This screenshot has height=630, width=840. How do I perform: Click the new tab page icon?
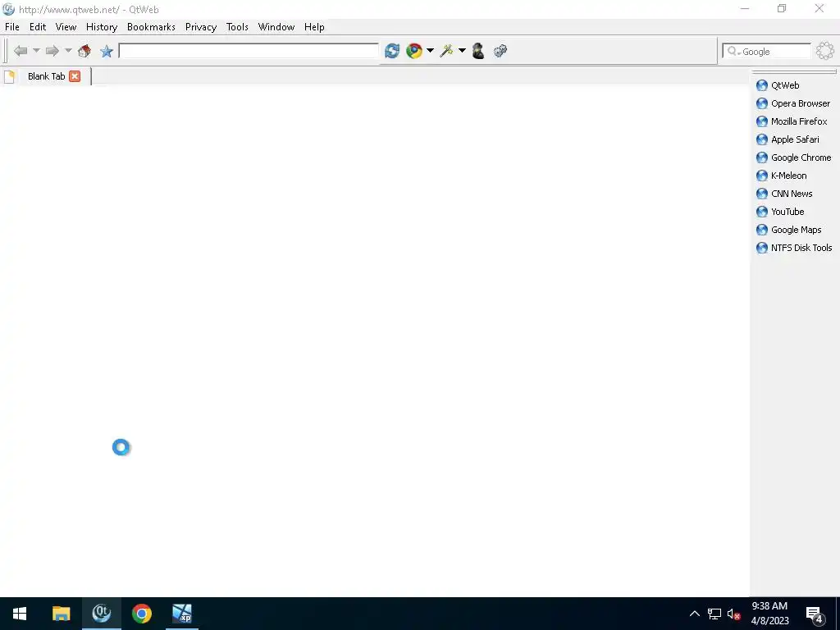pyautogui.click(x=9, y=76)
